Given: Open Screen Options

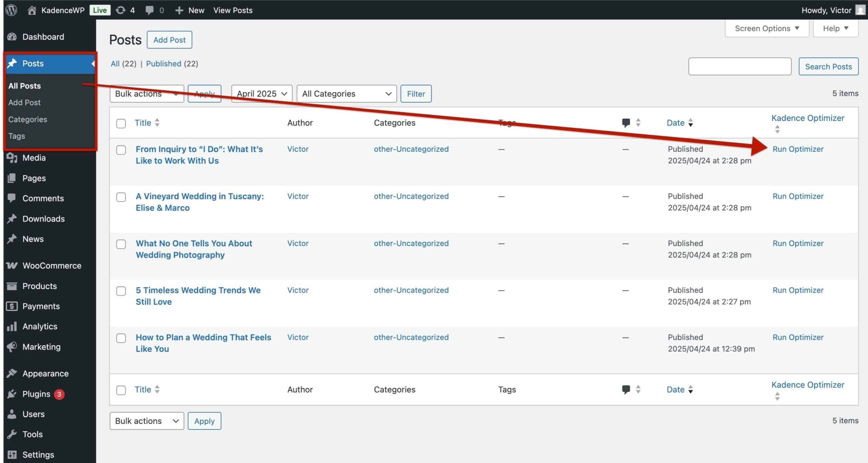Looking at the screenshot, I should click(767, 28).
